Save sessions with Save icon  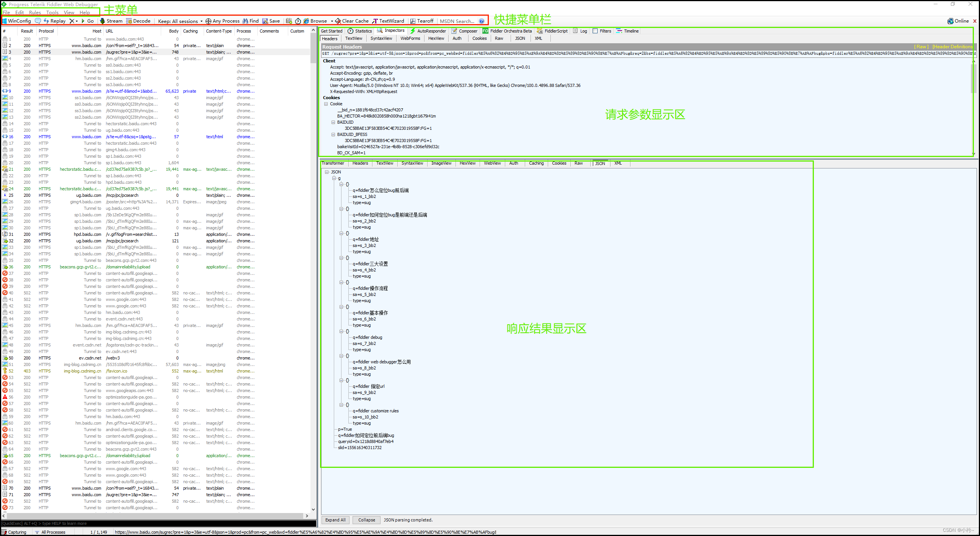tap(271, 21)
